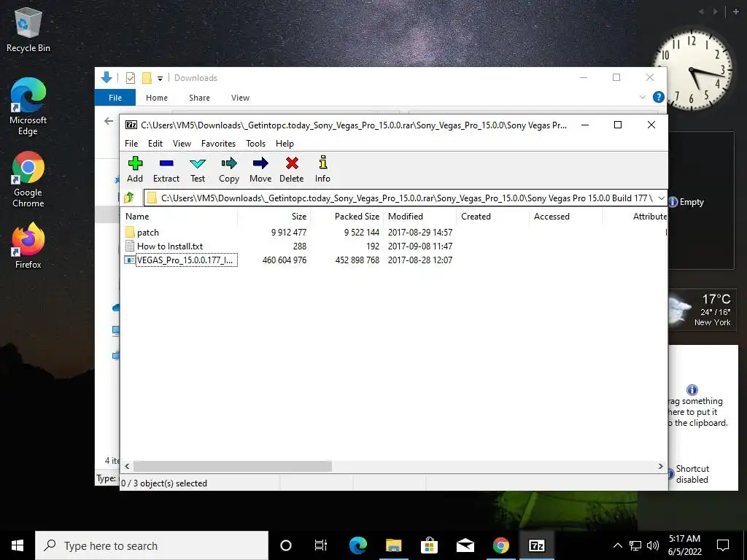Open the Recycle Bin desktop icon

pyautogui.click(x=28, y=29)
